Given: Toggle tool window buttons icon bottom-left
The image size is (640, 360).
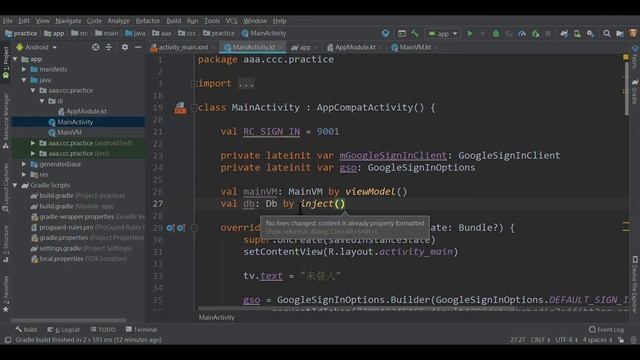Looking at the screenshot, I should click(7, 340).
